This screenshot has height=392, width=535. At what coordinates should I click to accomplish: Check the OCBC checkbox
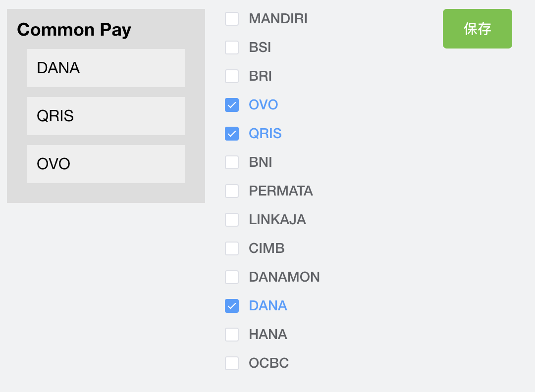[232, 363]
